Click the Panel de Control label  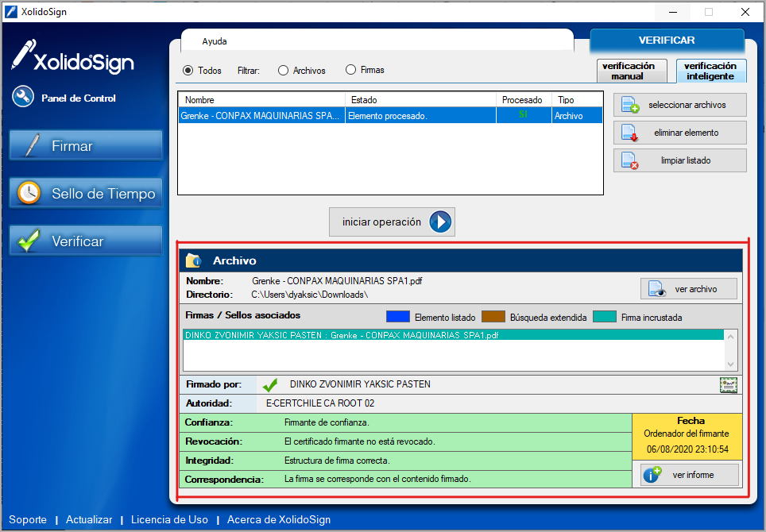79,98
